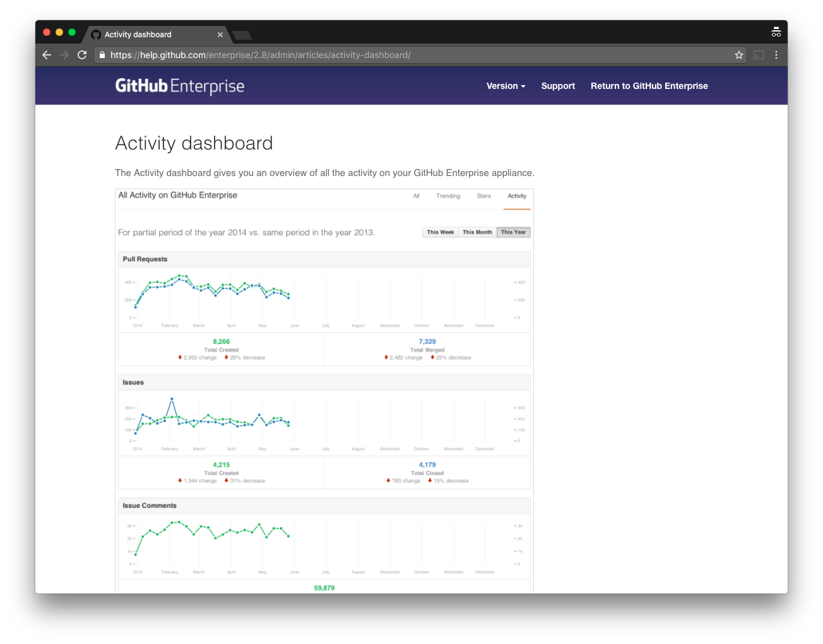This screenshot has height=644, width=823.
Task: Expand the Version dropdown menu
Action: click(506, 86)
